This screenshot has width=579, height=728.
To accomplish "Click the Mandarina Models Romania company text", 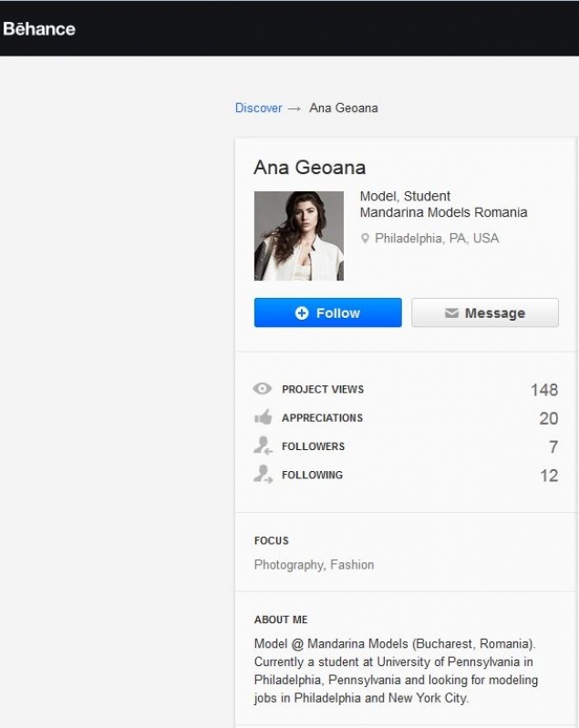I will (443, 212).
